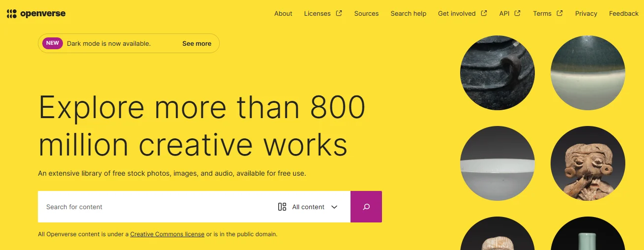The image size is (644, 250).
Task: Open the Feedback page
Action: click(624, 13)
